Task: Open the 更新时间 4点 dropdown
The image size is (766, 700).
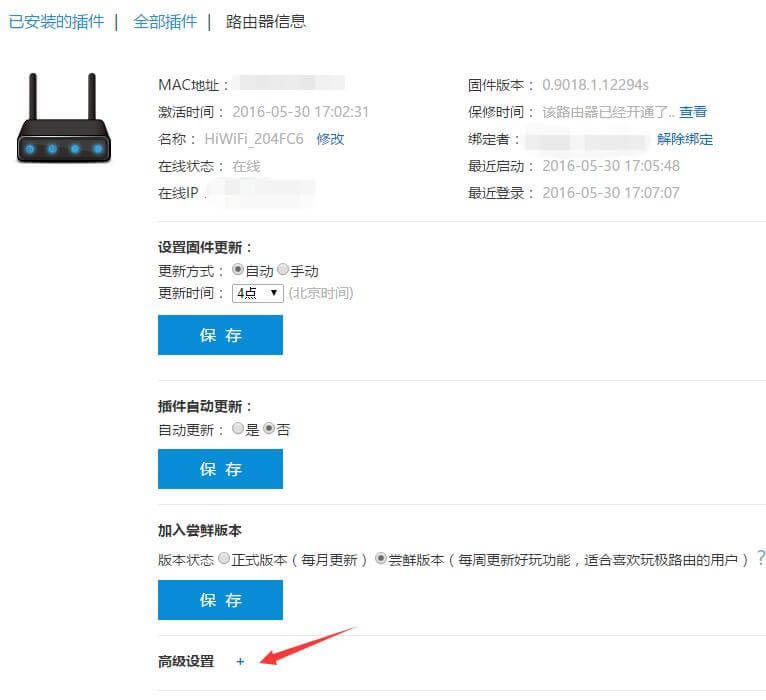Action: tap(257, 293)
